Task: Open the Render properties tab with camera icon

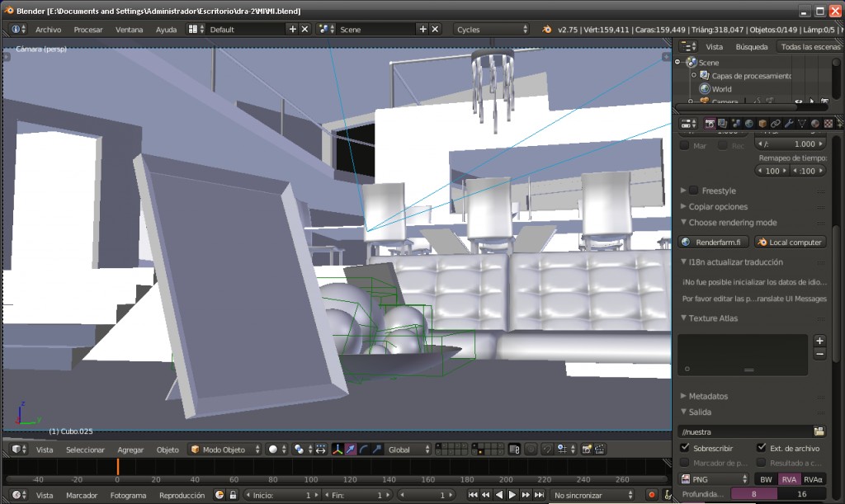Action: tap(710, 122)
